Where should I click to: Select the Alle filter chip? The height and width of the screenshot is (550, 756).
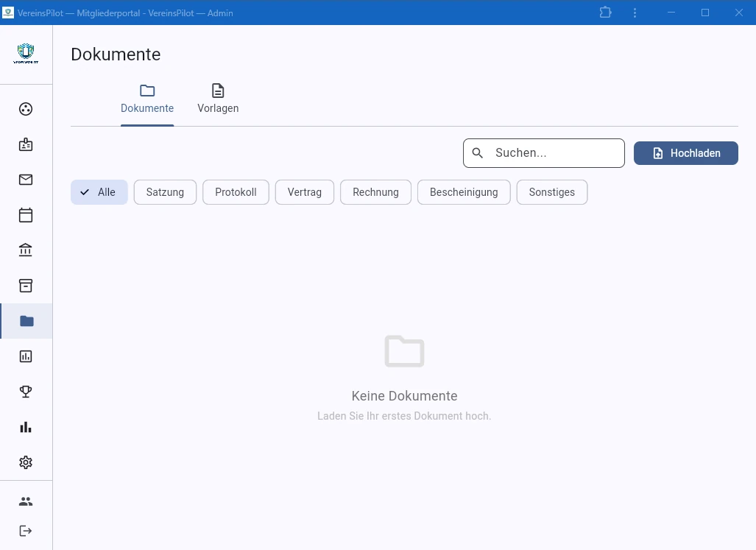coord(99,192)
